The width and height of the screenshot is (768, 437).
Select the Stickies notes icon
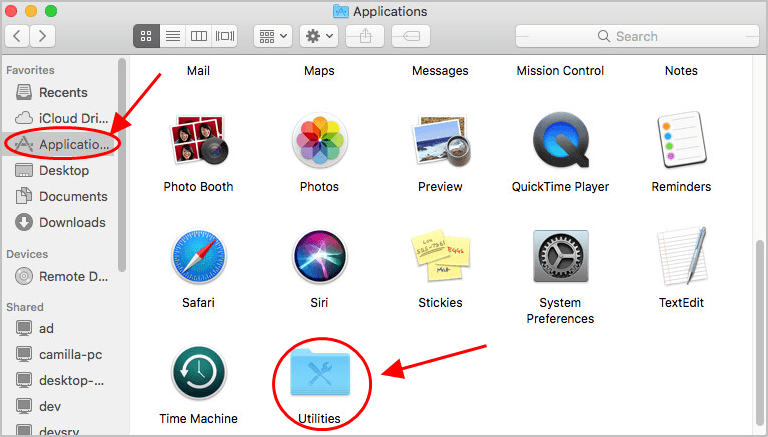(x=440, y=256)
